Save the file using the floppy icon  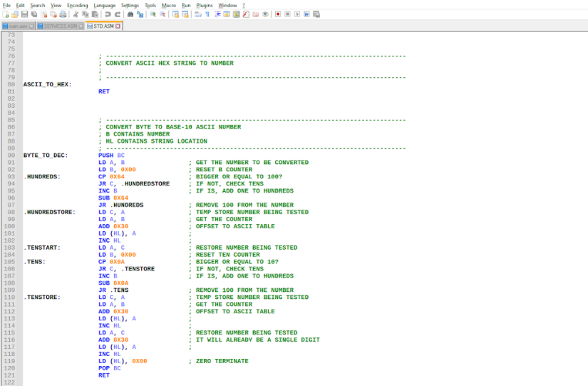coord(24,14)
